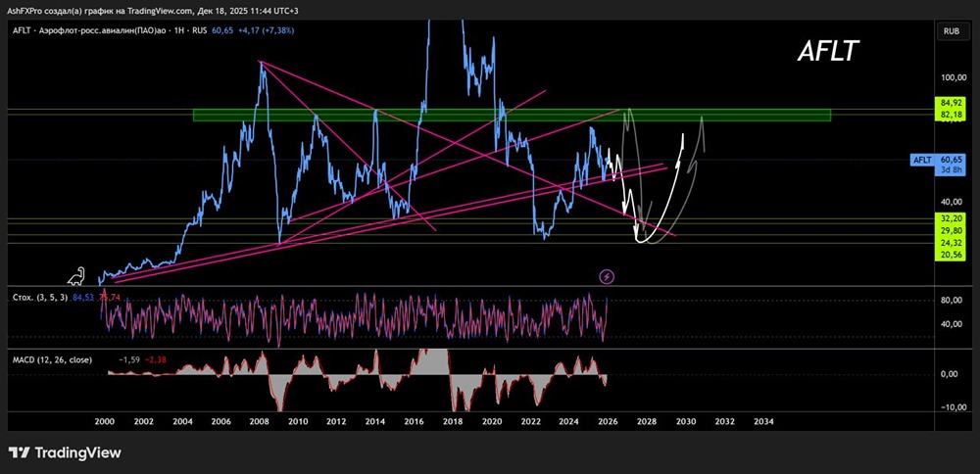Click 40,00 on the main price axis

[x=954, y=202]
